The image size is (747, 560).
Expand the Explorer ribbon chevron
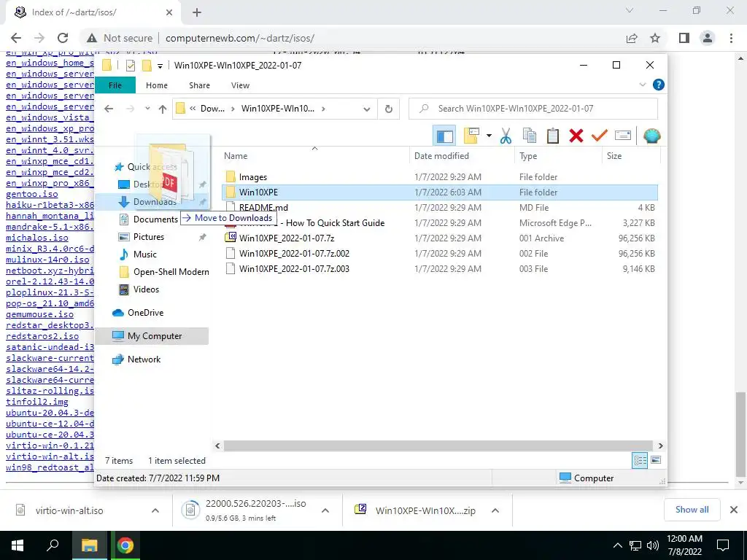point(642,85)
